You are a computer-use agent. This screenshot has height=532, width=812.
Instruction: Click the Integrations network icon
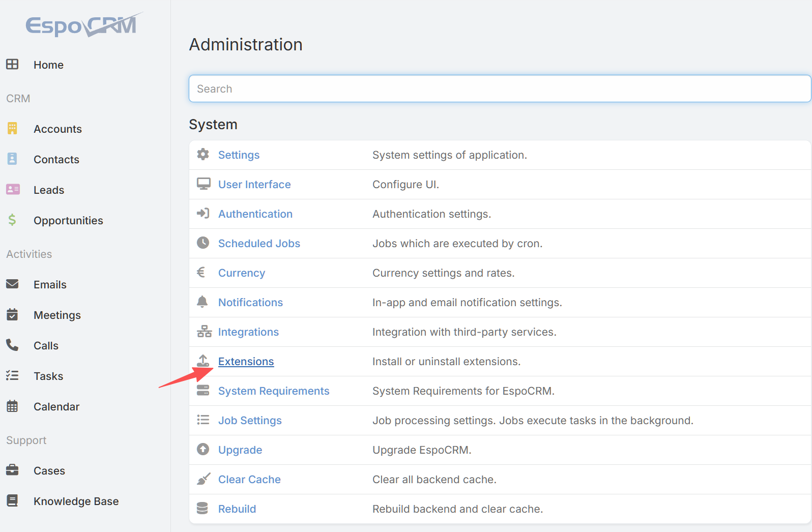click(204, 331)
